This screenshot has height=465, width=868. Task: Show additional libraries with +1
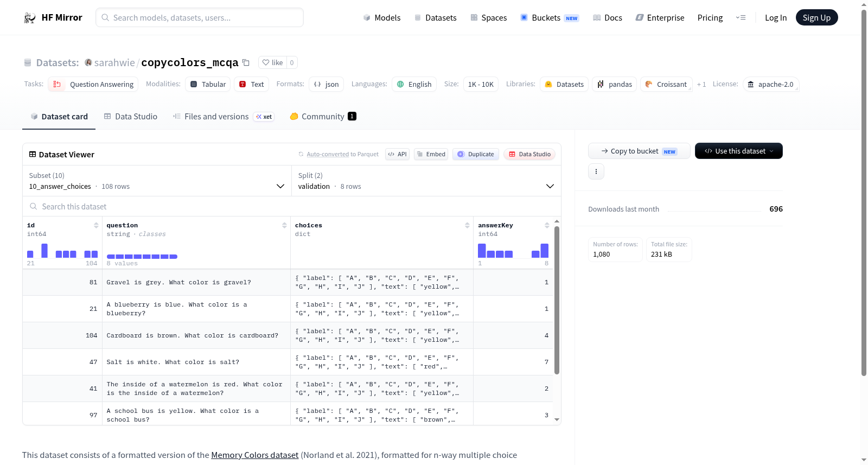tap(701, 84)
